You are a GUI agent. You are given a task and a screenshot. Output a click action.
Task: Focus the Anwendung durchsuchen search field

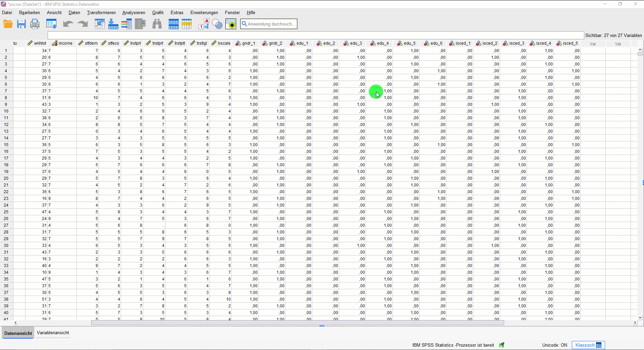(x=269, y=24)
